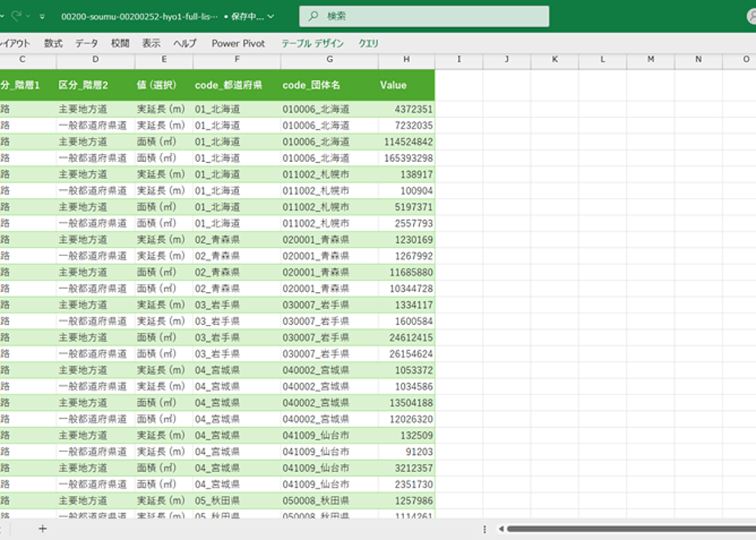Select column D header
This screenshot has width=756, height=540.
pyautogui.click(x=96, y=59)
